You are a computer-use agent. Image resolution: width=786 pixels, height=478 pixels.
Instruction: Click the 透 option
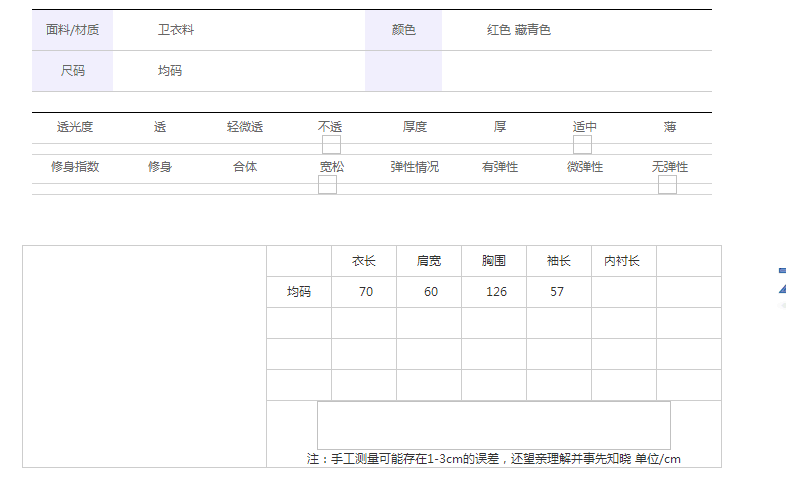[160, 127]
